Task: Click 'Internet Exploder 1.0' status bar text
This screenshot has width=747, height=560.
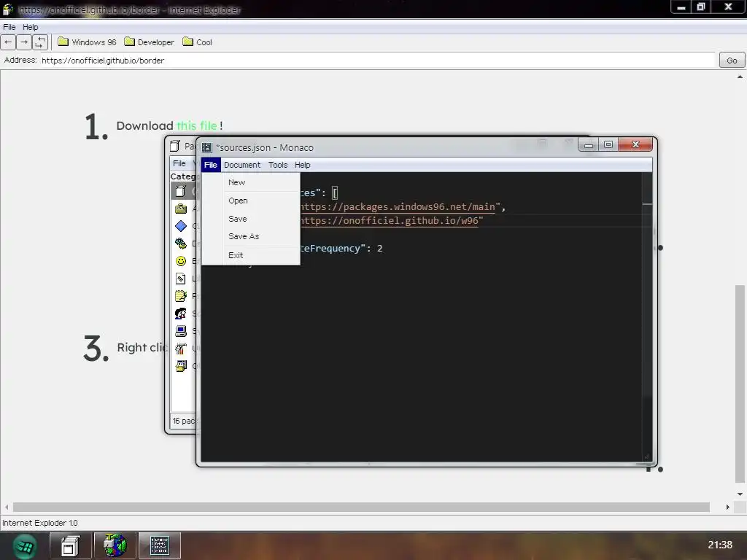Action: (40, 523)
